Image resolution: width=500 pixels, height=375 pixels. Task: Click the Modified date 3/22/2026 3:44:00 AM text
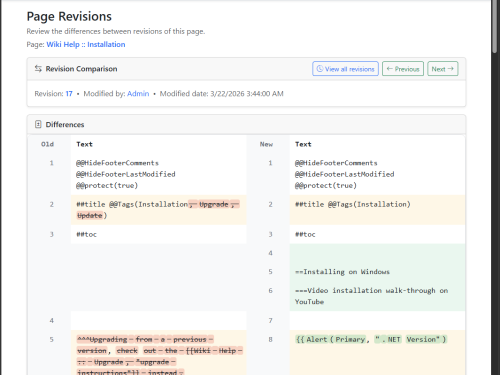tap(222, 94)
